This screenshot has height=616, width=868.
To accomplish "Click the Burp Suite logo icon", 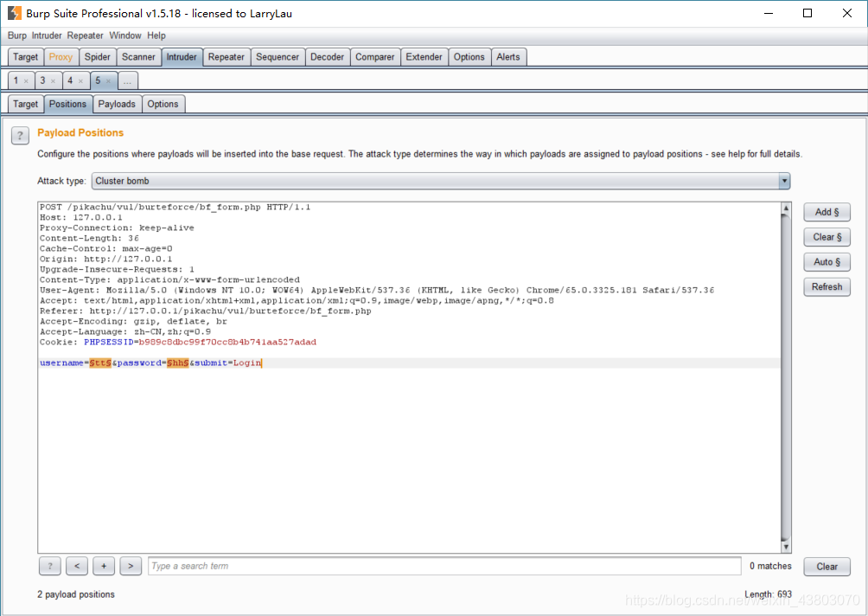I will click(14, 13).
